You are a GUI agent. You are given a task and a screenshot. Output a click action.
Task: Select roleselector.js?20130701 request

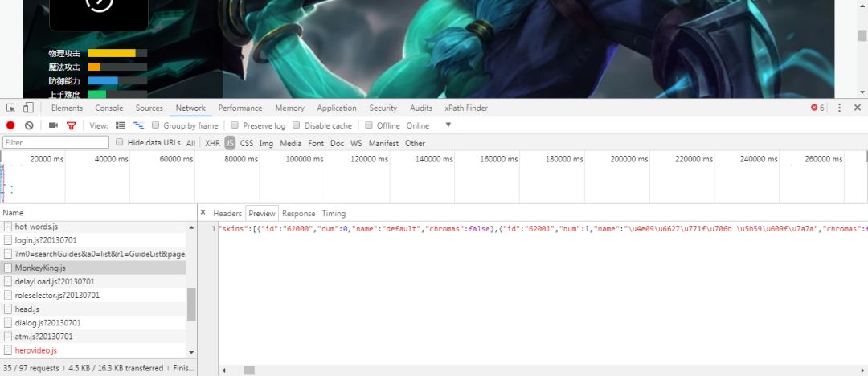(93, 295)
